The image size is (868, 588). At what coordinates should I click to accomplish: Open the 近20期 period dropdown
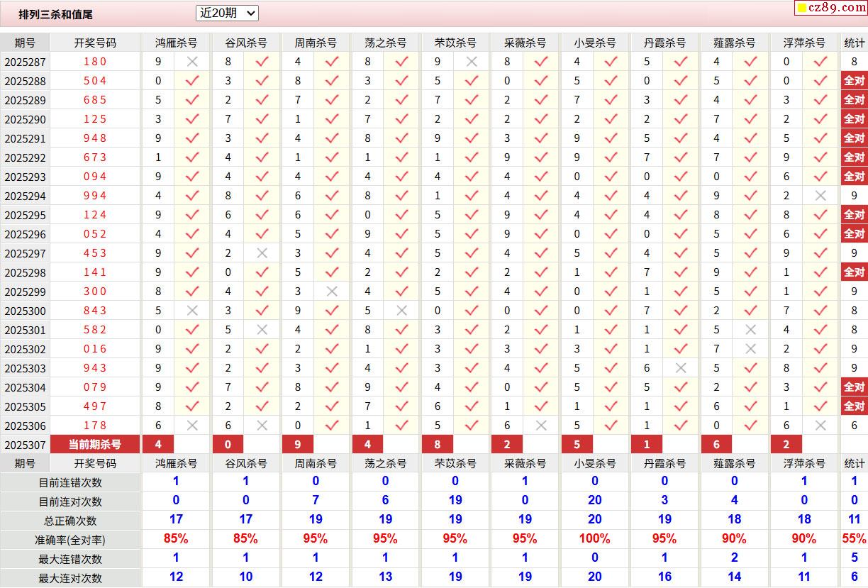pyautogui.click(x=227, y=13)
